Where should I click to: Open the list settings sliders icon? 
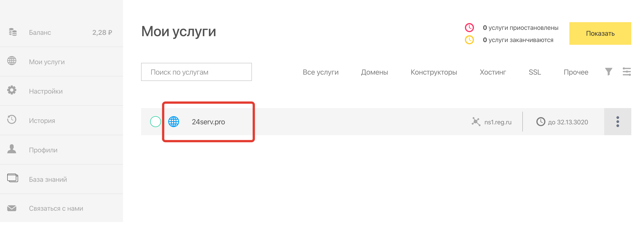pos(627,72)
